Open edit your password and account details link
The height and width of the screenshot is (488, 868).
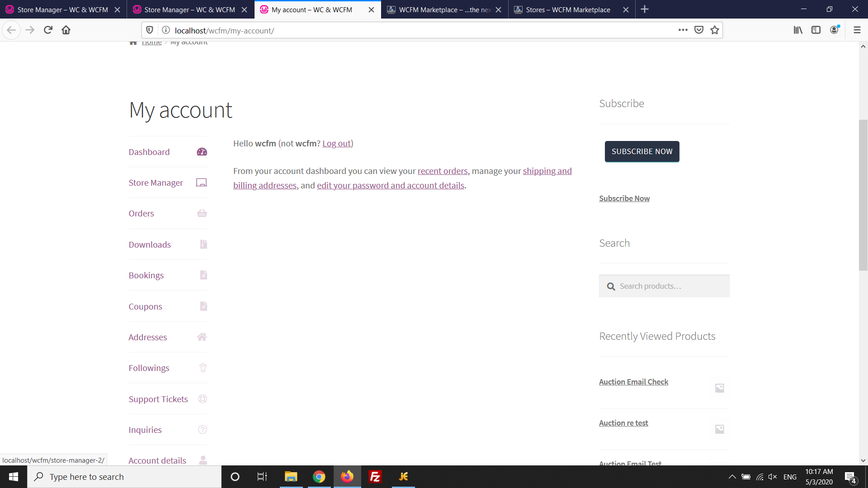coord(391,186)
